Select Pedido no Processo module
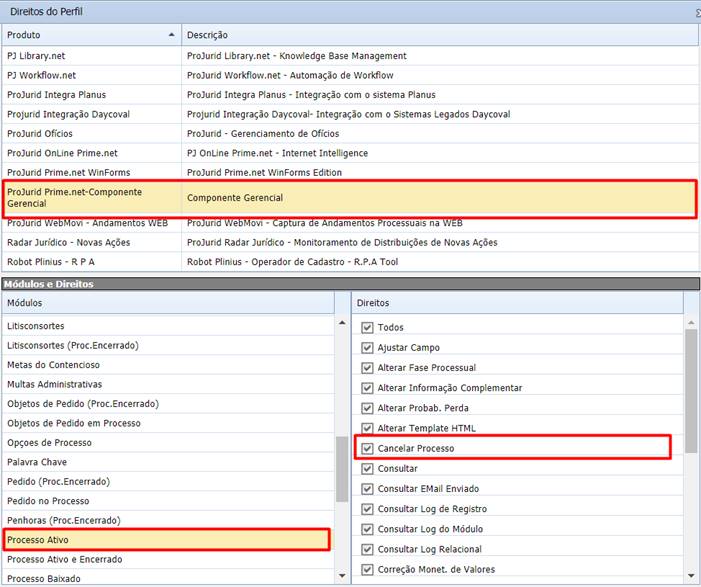The width and height of the screenshot is (701, 587). (168, 501)
